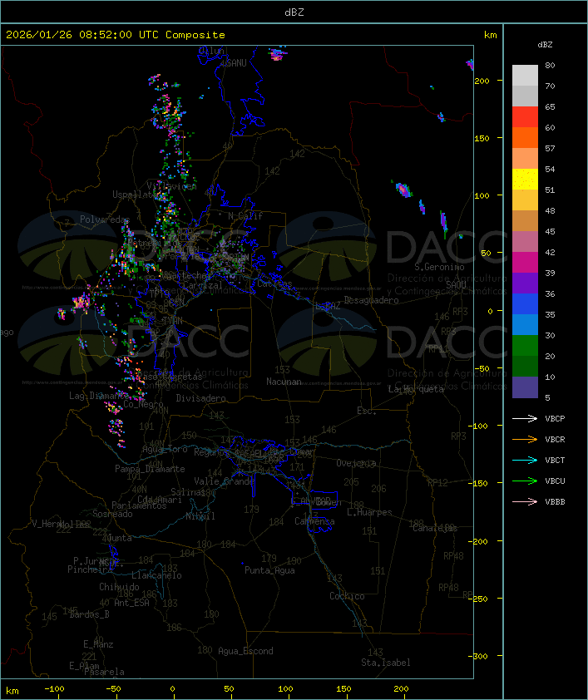588x700 pixels.
Task: Click the dBZ title at top
Action: (x=294, y=12)
